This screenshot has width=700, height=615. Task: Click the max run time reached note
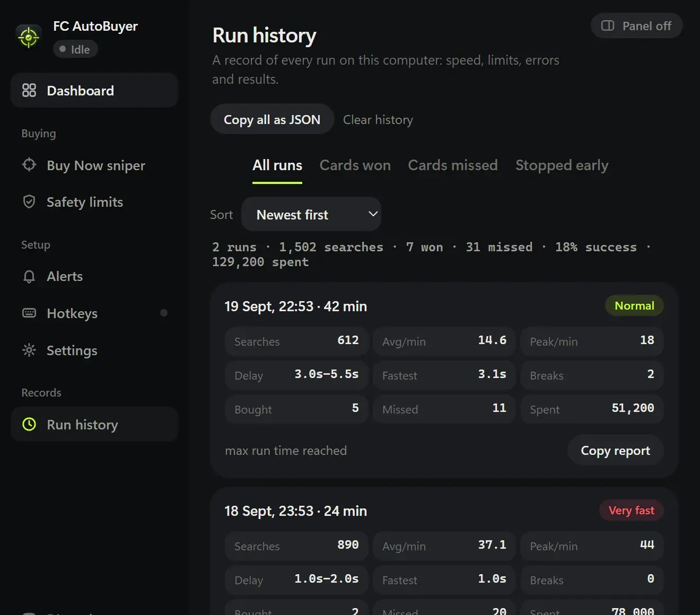tap(286, 451)
